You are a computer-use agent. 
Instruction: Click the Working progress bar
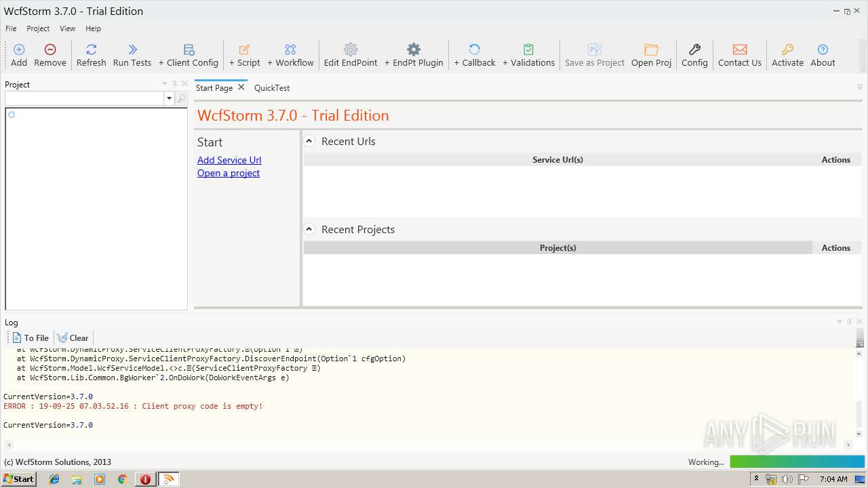pos(797,462)
